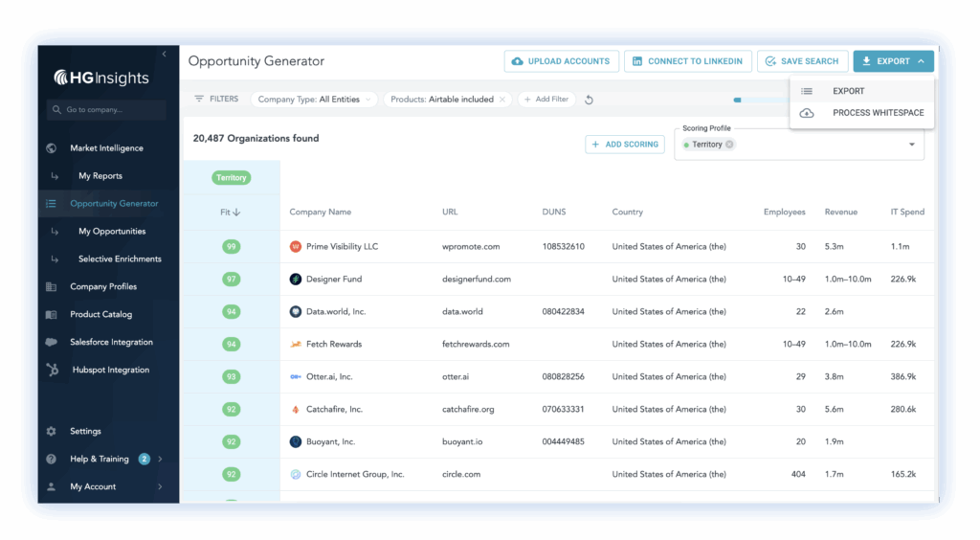Open the Company Profiles building icon
Image resolution: width=980 pixels, height=540 pixels.
coord(51,287)
